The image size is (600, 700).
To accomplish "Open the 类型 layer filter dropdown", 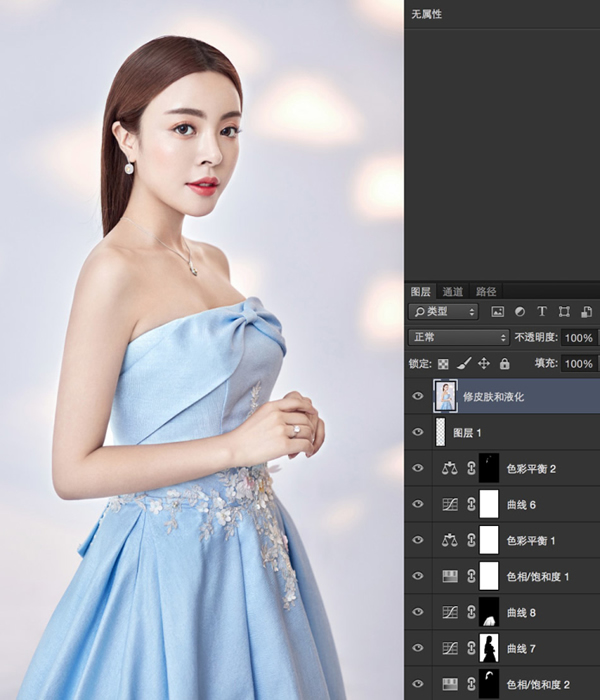I will tap(443, 312).
